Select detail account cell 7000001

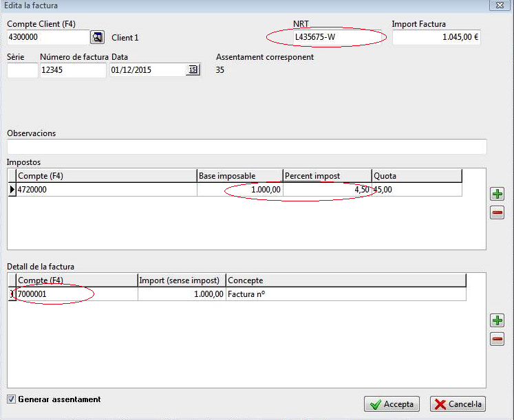point(77,294)
